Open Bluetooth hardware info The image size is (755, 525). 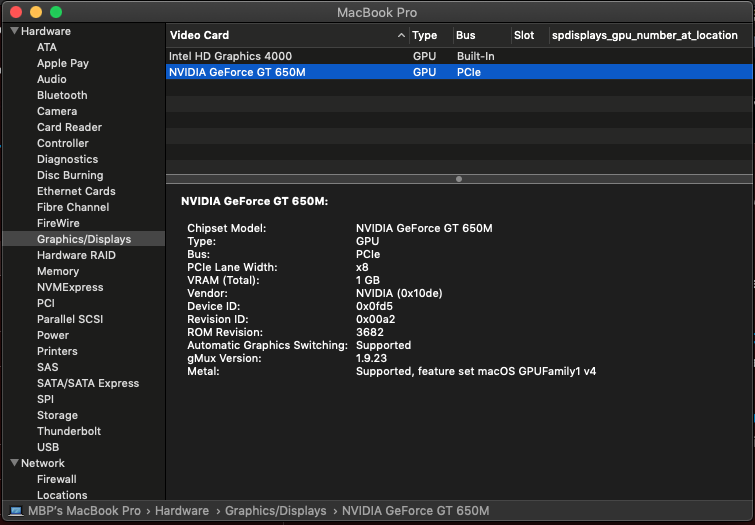point(62,95)
